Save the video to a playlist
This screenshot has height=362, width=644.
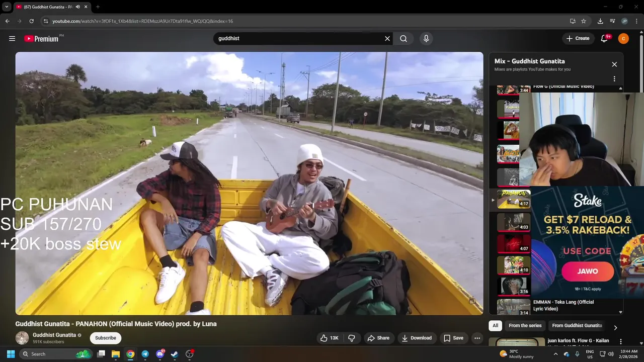[x=453, y=338]
